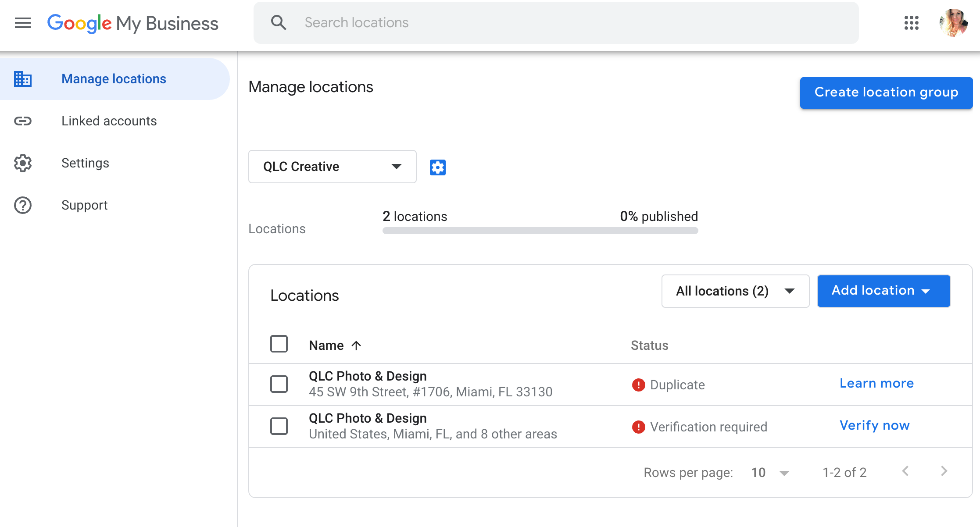Click the published progress bar
The height and width of the screenshot is (527, 980).
coord(540,231)
